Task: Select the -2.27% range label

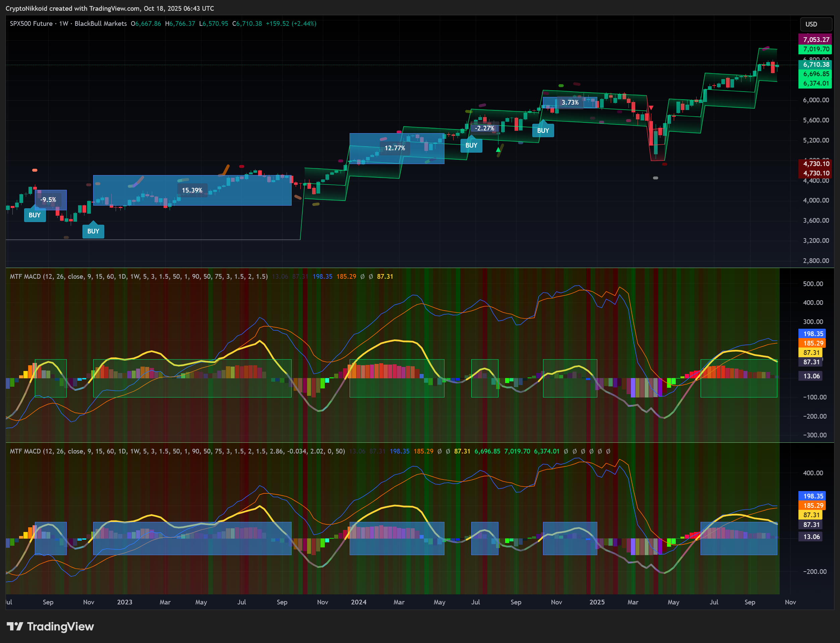Action: click(x=485, y=128)
